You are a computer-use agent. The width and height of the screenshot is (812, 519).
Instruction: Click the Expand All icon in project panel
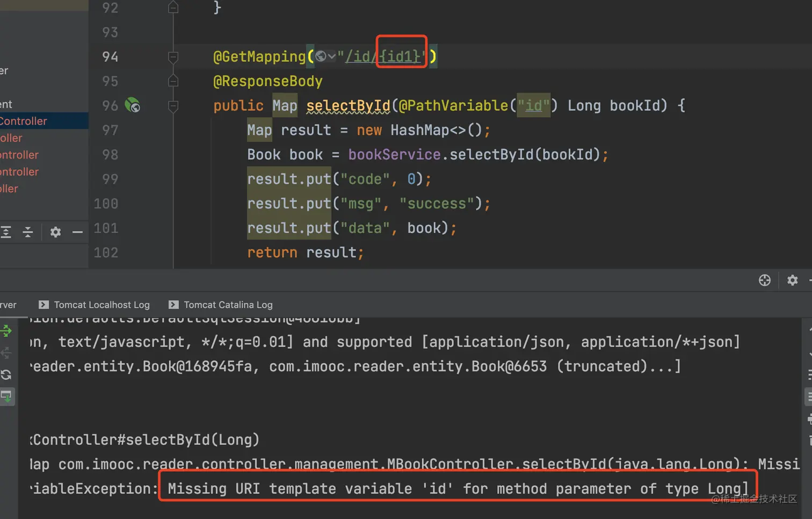[6, 232]
